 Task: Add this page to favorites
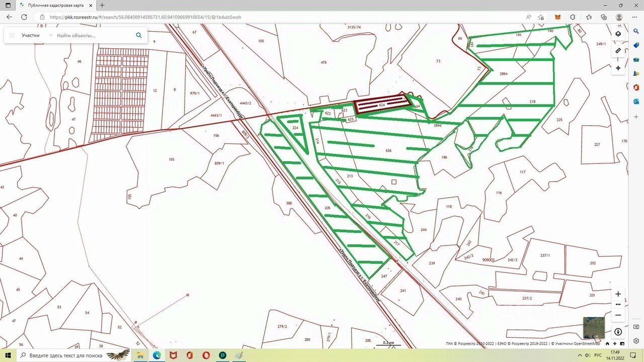[x=541, y=17]
